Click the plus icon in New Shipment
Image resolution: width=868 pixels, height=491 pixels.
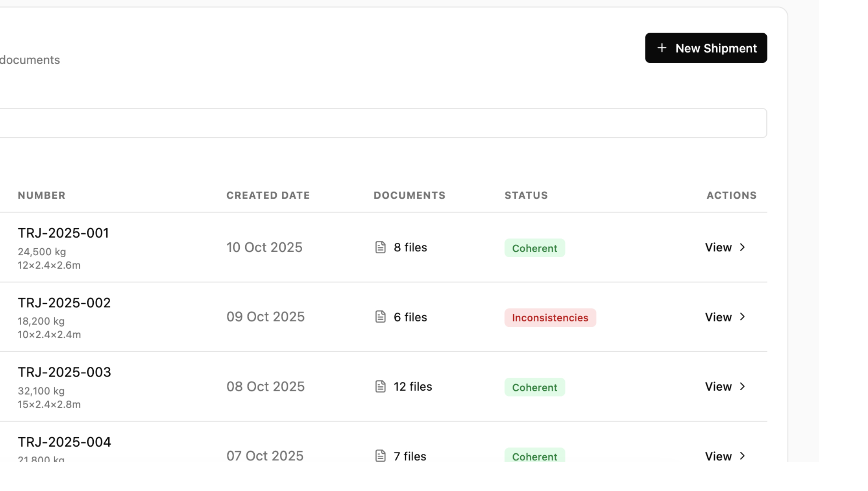[662, 48]
